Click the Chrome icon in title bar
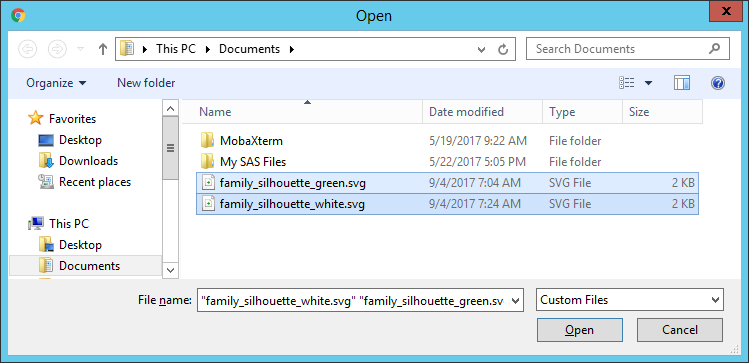The image size is (749, 363). (x=18, y=15)
